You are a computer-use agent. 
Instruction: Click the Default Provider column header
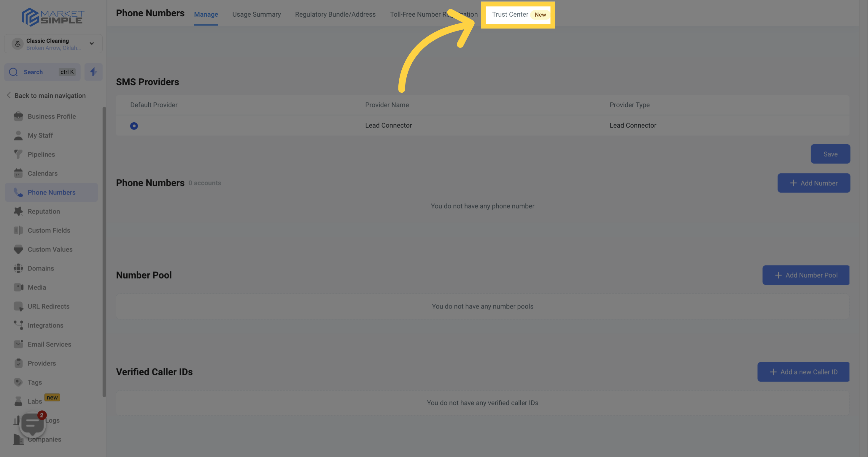(154, 105)
